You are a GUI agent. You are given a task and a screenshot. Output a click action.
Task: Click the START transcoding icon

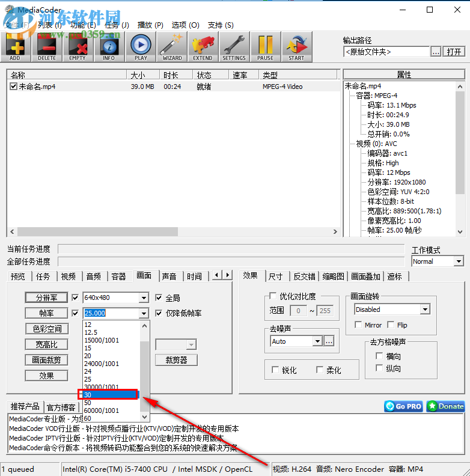(x=297, y=47)
